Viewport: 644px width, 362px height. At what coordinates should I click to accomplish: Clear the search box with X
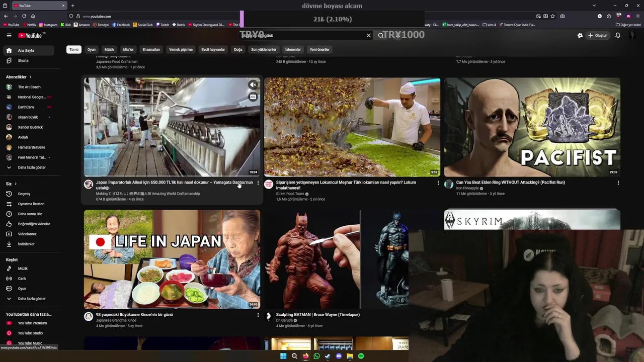(x=368, y=36)
